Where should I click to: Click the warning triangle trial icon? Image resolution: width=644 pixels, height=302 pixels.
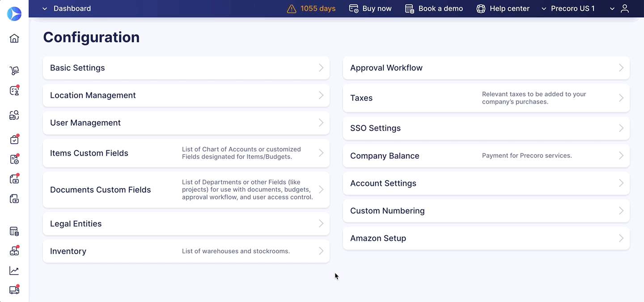coord(292,8)
